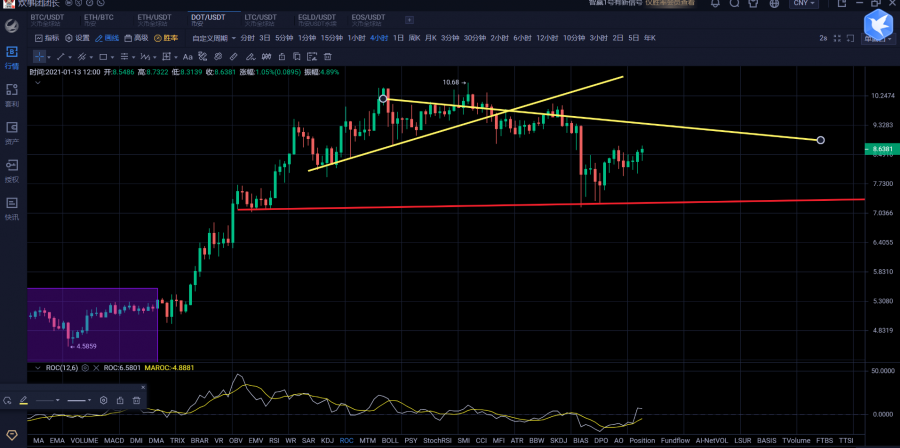Viewport: 900px width, 448px height.
Task: Open the 行情 market sidebar icon
Action: 11,57
